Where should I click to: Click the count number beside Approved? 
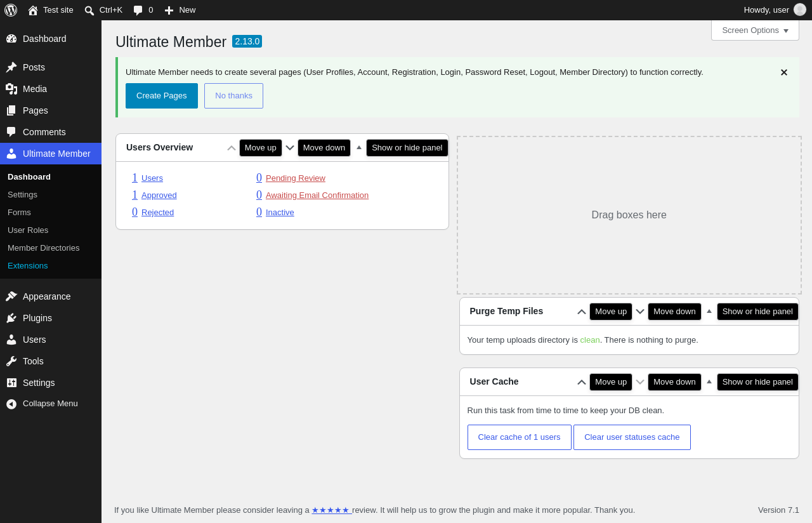tap(134, 195)
